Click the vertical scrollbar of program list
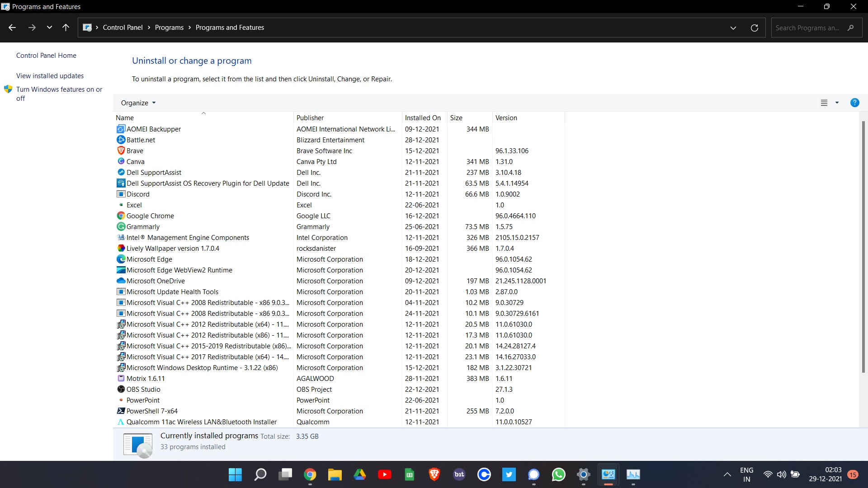This screenshot has height=488, width=868. pyautogui.click(x=863, y=247)
